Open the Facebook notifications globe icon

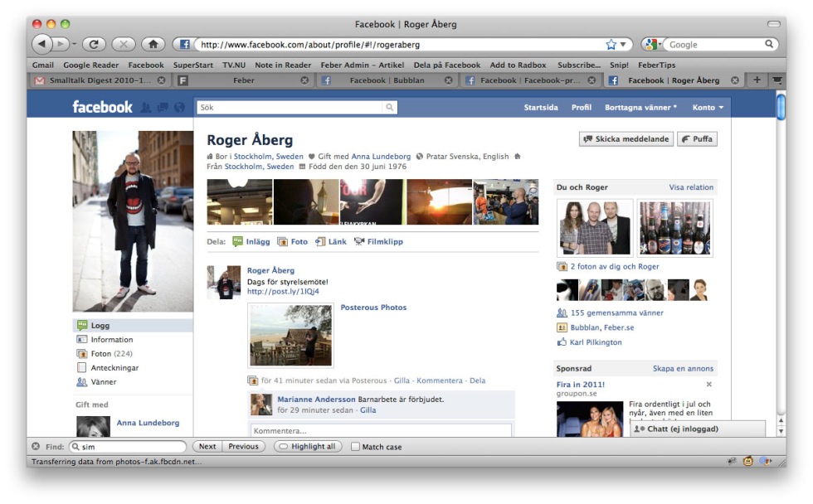179,107
